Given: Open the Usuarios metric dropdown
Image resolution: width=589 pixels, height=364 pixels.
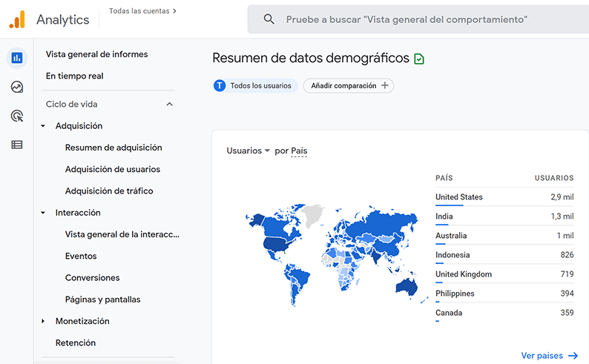Looking at the screenshot, I should click(248, 150).
